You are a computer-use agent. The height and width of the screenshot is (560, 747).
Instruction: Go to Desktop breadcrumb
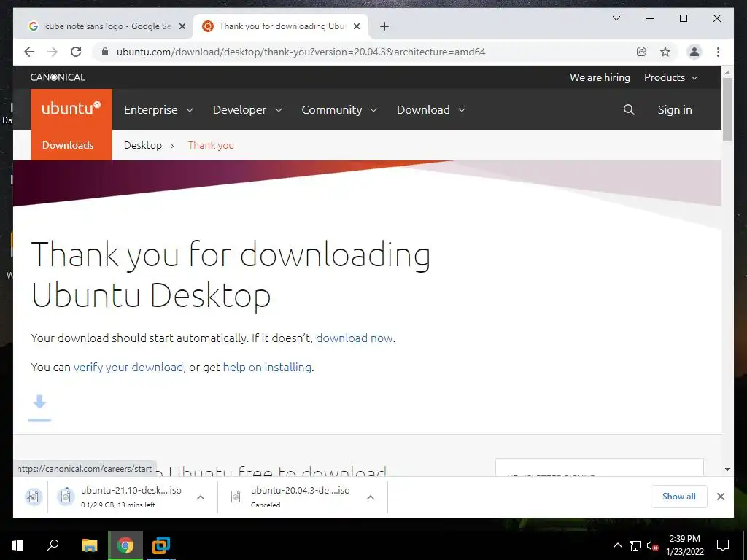click(143, 145)
